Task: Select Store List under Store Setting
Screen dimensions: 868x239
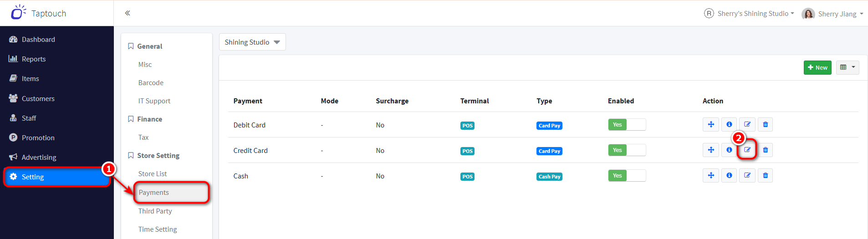Action: pos(153,174)
